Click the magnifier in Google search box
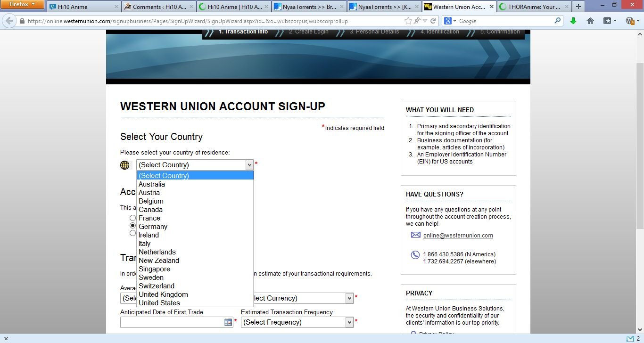 point(558,21)
